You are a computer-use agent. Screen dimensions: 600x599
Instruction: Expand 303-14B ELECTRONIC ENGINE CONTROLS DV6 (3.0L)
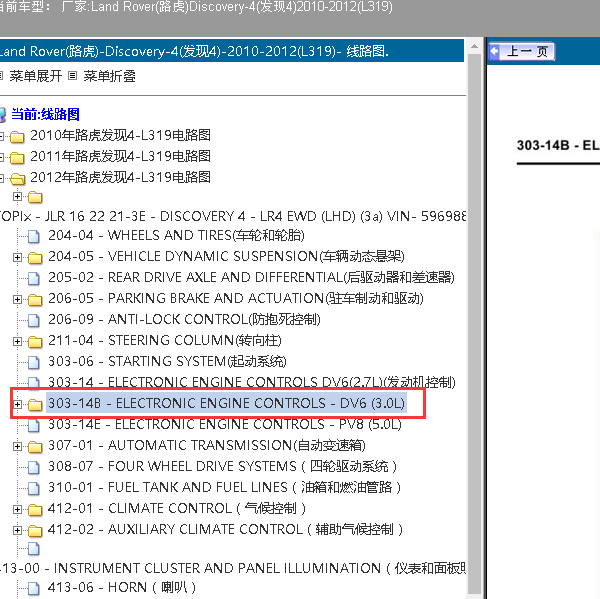[x=17, y=404]
